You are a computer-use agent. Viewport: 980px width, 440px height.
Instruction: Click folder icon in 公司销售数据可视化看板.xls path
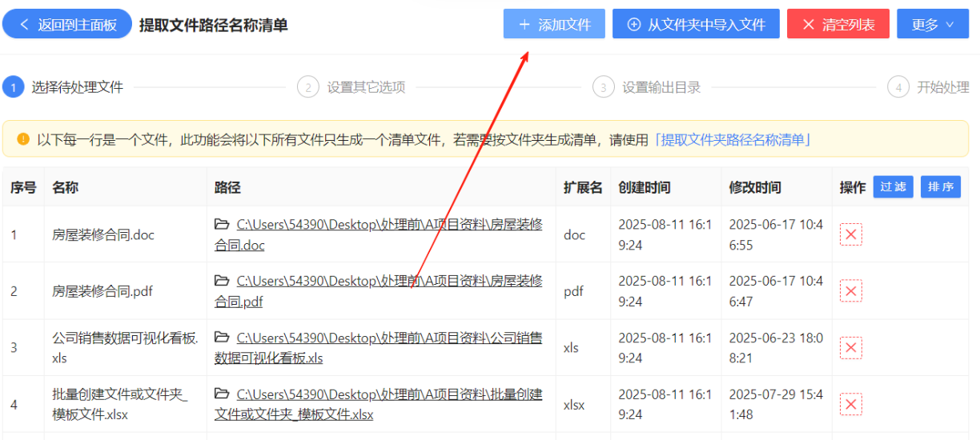(222, 338)
